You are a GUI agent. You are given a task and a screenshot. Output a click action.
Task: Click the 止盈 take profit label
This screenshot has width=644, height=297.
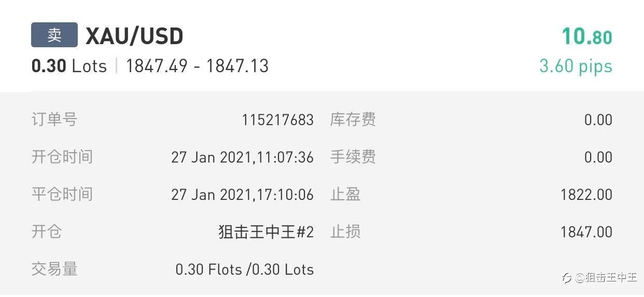click(345, 195)
